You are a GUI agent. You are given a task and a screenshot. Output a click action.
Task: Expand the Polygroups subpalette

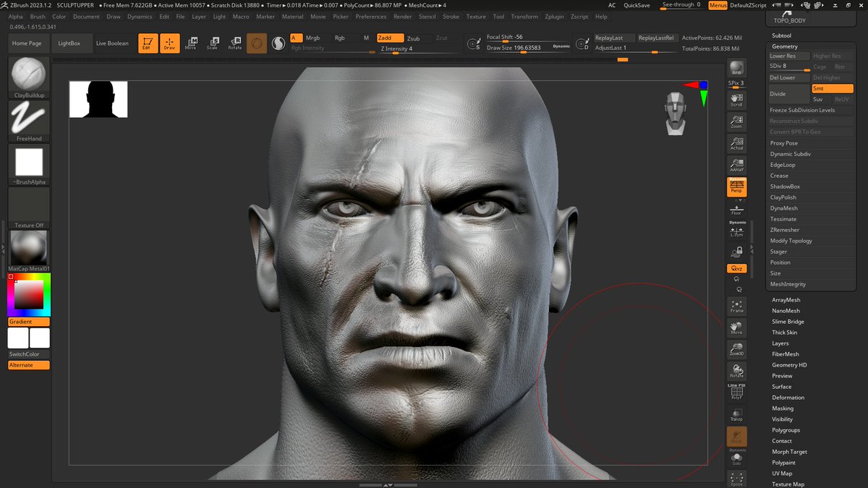(786, 430)
